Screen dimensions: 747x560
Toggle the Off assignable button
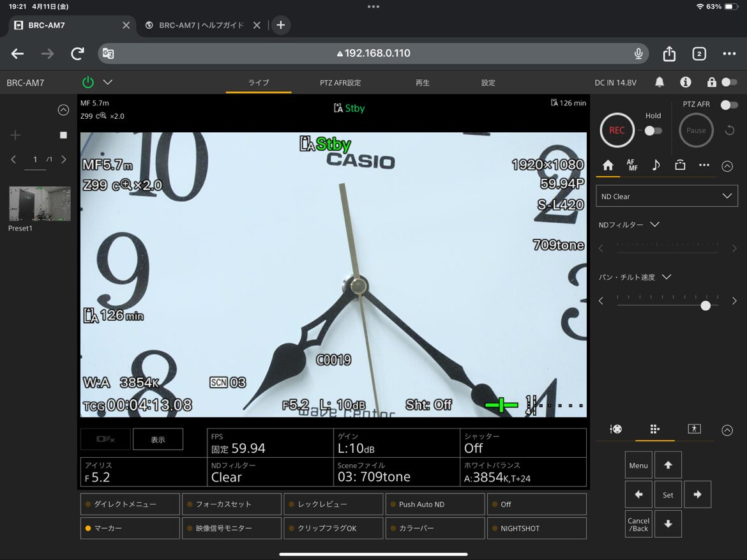pyautogui.click(x=537, y=504)
